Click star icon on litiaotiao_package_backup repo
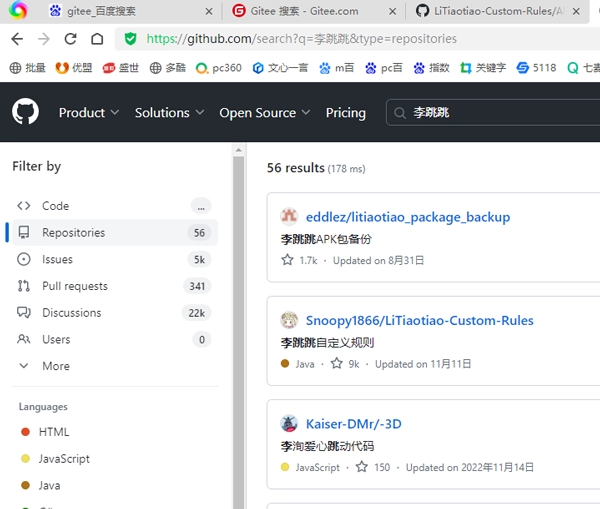 pyautogui.click(x=288, y=260)
